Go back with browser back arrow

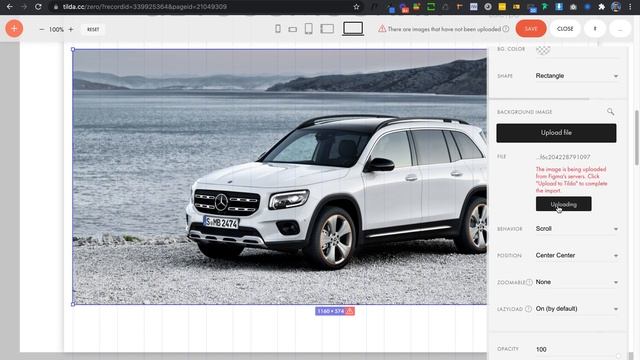click(9, 7)
